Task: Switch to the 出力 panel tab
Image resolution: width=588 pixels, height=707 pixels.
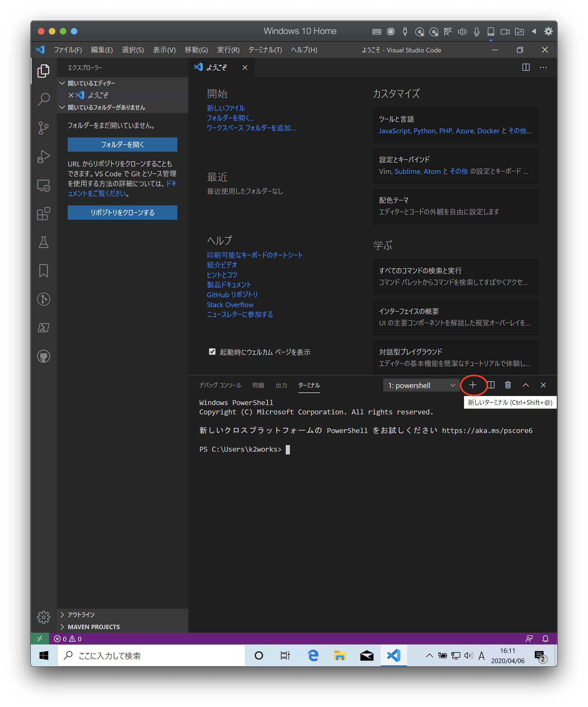Action: coord(281,385)
